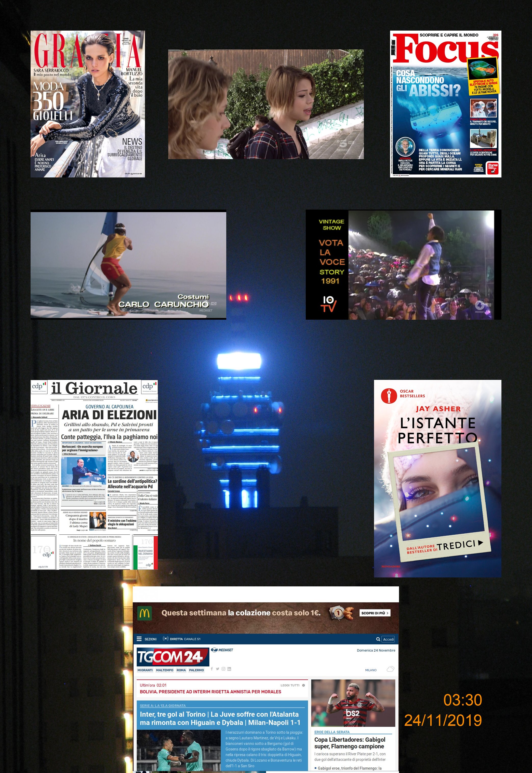Select the MALTEMPO topic tag
Screen dimensions: 532x773
point(165,670)
